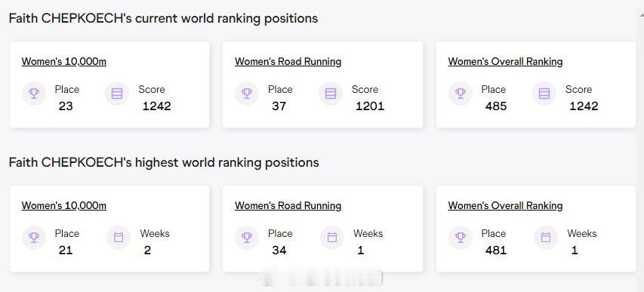Image resolution: width=644 pixels, height=292 pixels.
Task: Open highest Women's 10,000m ranking link
Action: coord(63,206)
